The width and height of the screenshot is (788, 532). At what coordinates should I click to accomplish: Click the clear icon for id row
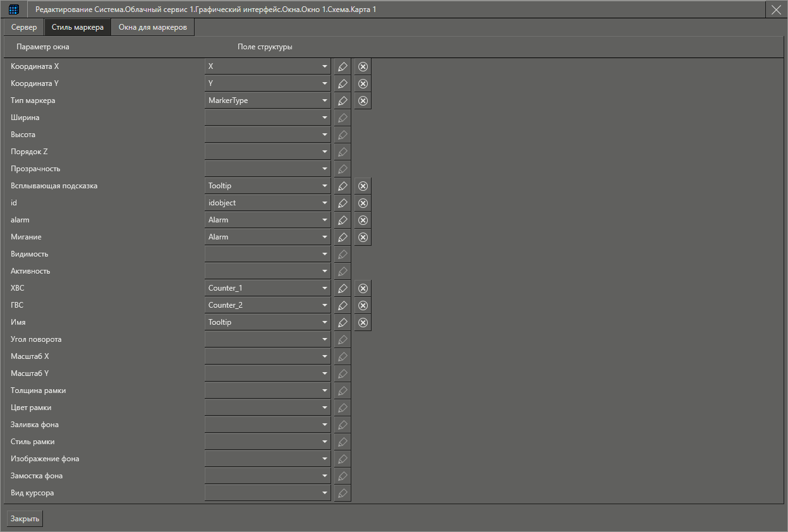click(363, 203)
